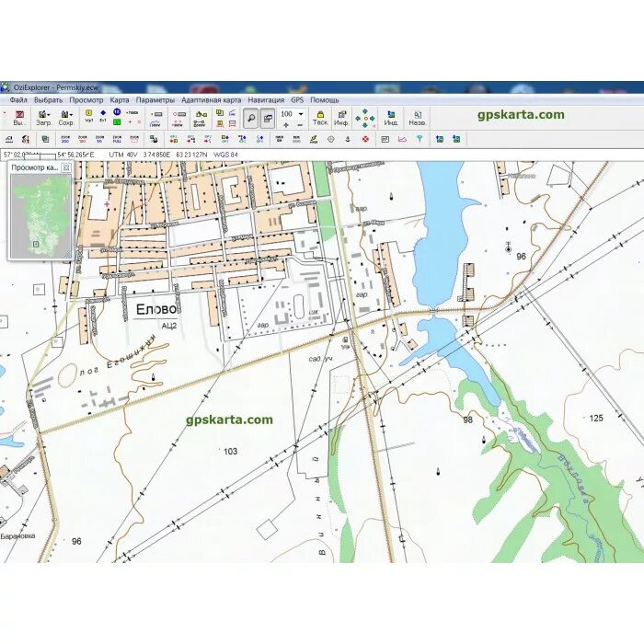This screenshot has width=644, height=644.
Task: Click the Инд. index map button
Action: 391,118
